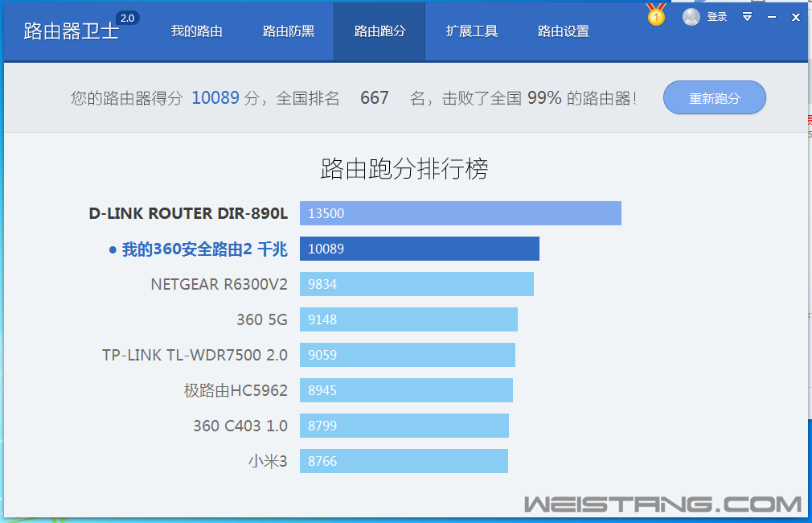Click the 小米3 score bar
Screen dimensions: 812x523
(403, 461)
